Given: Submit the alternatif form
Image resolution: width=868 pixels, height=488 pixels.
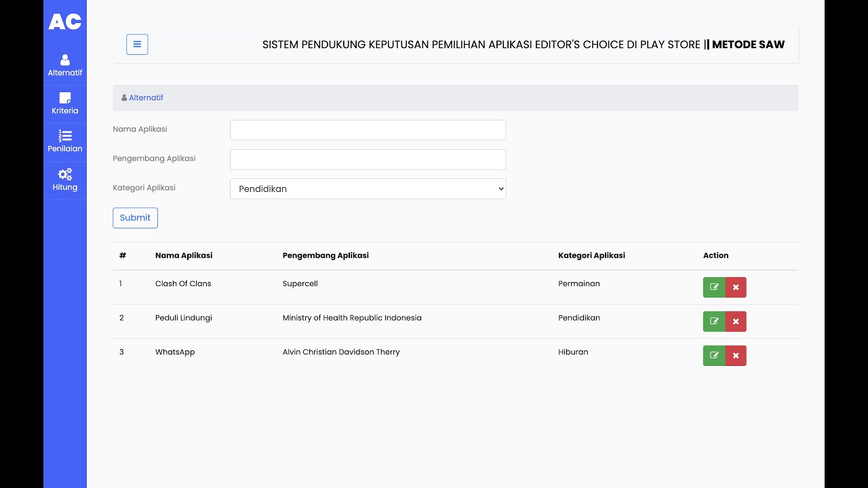Looking at the screenshot, I should 135,218.
